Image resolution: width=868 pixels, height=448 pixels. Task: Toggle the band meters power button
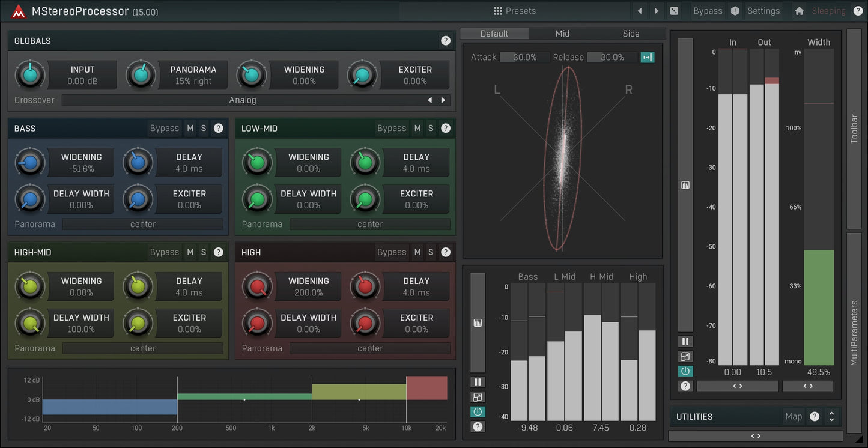pos(478,411)
